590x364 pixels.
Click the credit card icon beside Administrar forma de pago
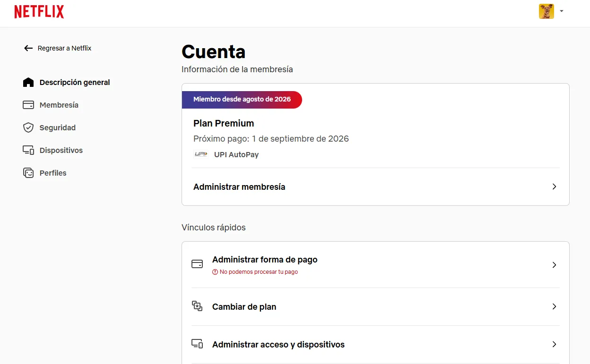point(197,264)
